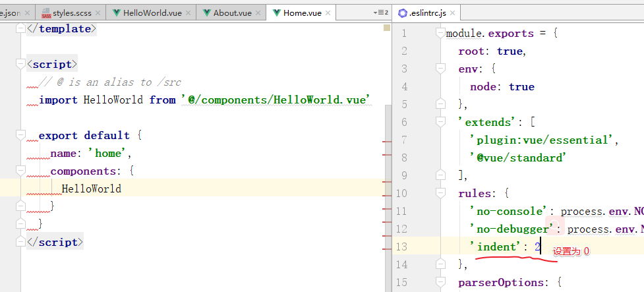Image resolution: width=644 pixels, height=292 pixels.
Task: Fold the rules block in eslintrc
Action: [439, 194]
